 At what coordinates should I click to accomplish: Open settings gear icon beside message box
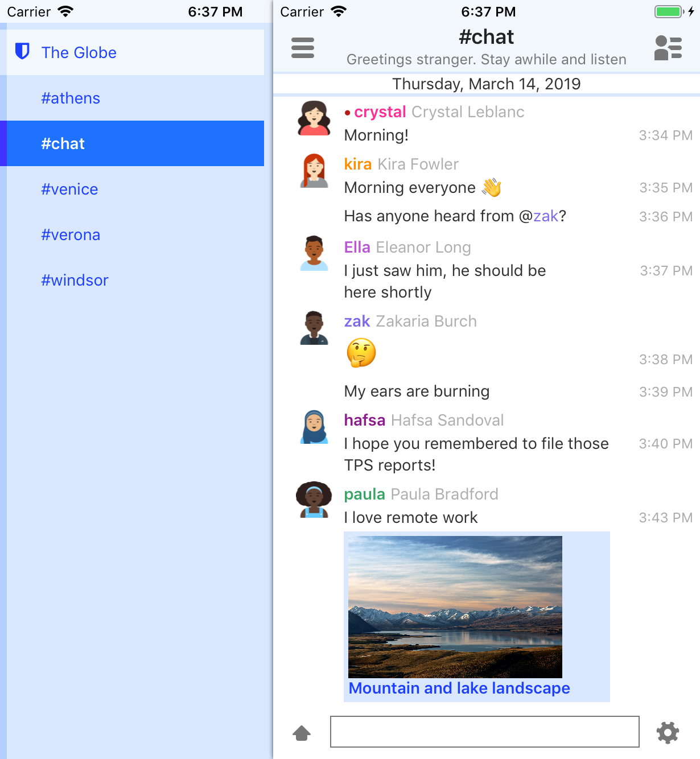pyautogui.click(x=668, y=732)
